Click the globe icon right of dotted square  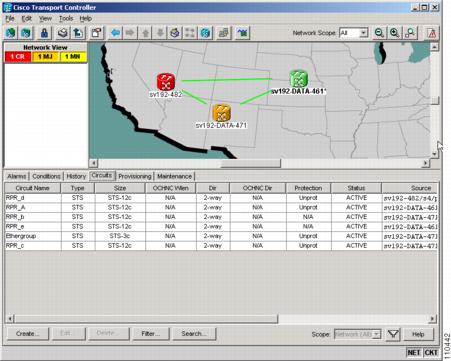coord(206,33)
